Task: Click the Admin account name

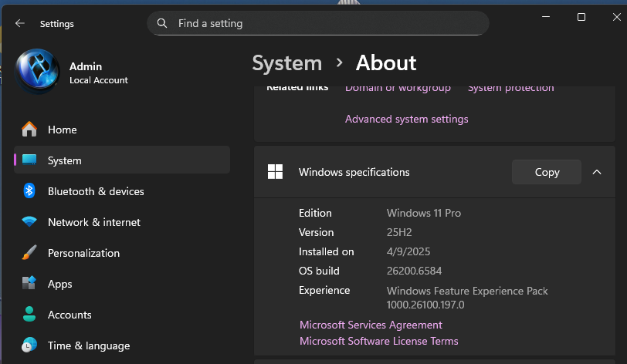Action: tap(86, 66)
